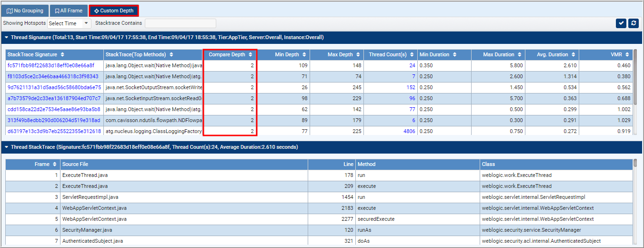Select the Custom Depth tab
Screen dimensions: 644x248
[x=113, y=10]
